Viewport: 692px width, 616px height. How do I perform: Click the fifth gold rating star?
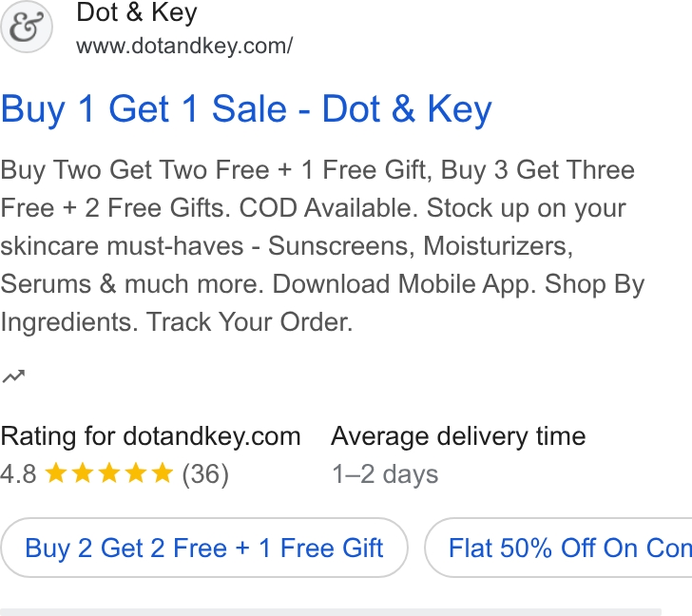163,473
